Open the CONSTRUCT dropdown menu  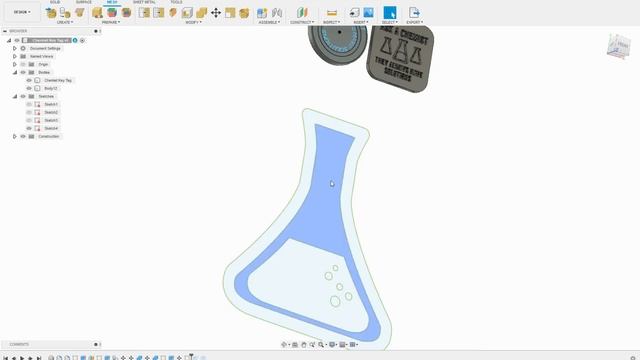point(302,22)
